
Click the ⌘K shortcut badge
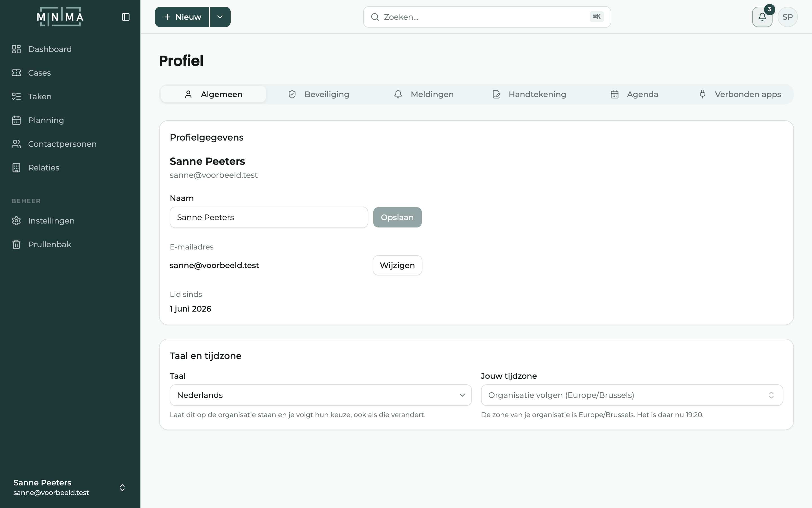click(x=597, y=16)
